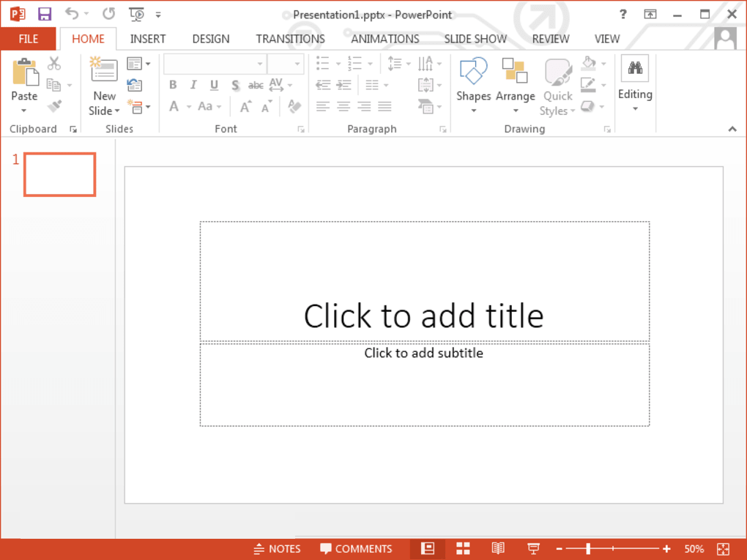The height and width of the screenshot is (560, 747).
Task: Click the Strikethrough abc icon
Action: tap(256, 85)
